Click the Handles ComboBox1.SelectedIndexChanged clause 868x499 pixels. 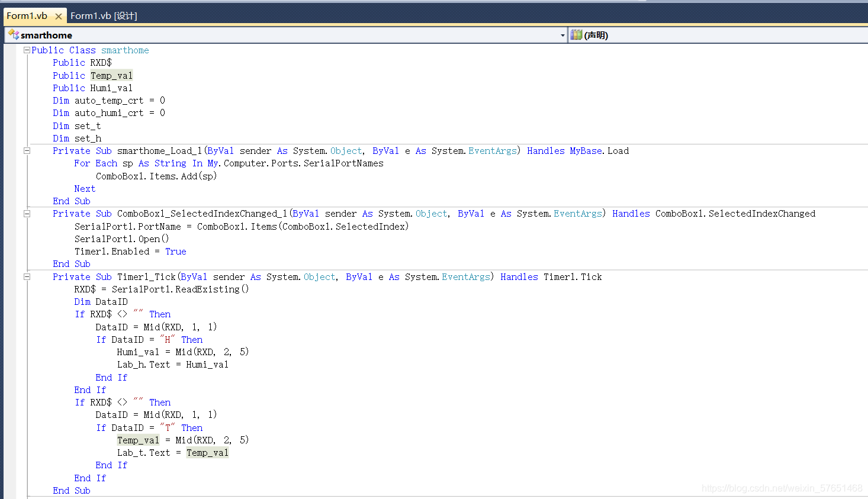(714, 214)
